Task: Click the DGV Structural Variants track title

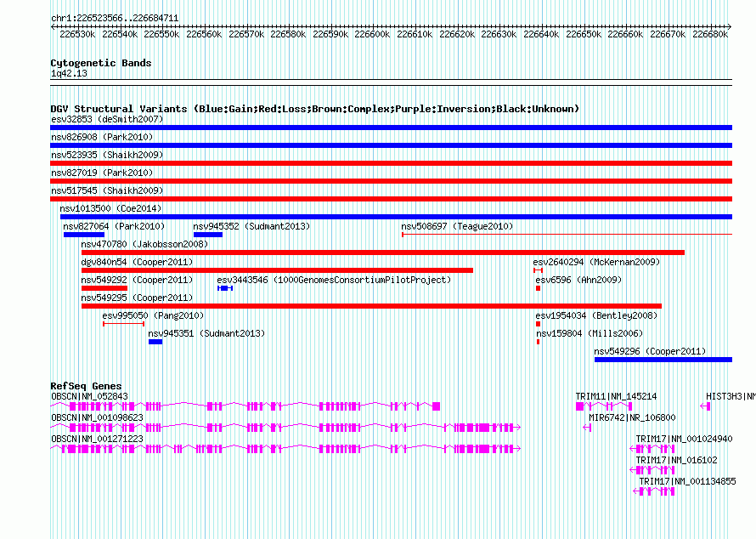Action: click(315, 109)
